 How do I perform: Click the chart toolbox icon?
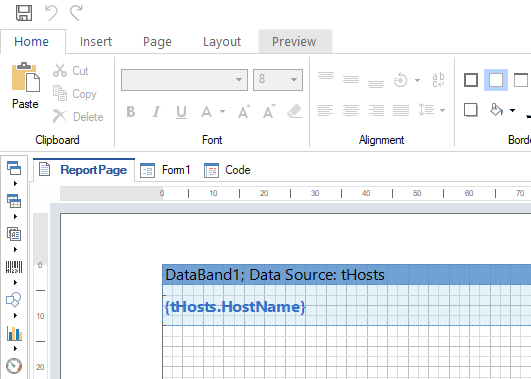(x=14, y=333)
